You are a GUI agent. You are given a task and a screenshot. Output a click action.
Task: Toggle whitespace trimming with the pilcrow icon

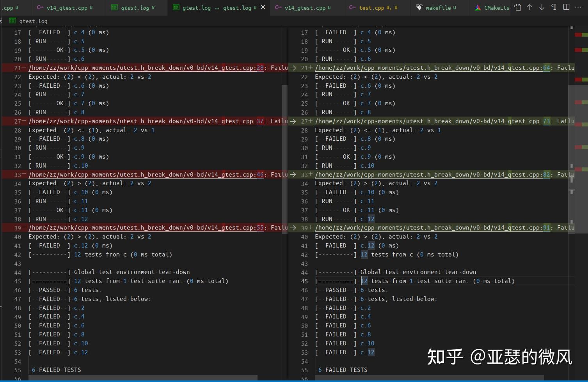554,7
